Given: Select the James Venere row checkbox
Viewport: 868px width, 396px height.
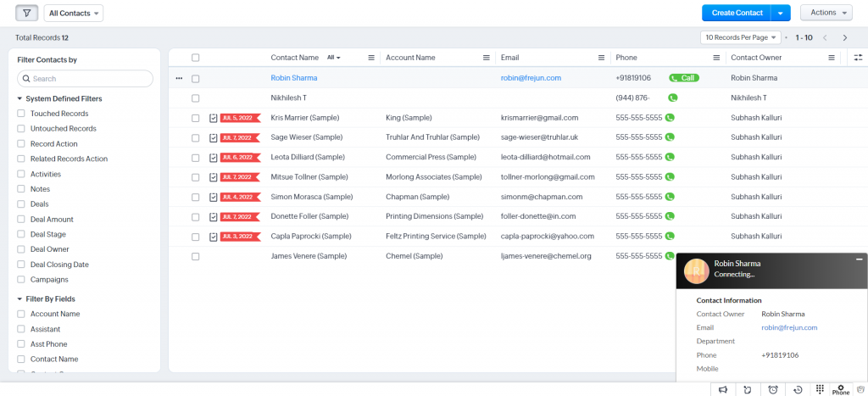Looking at the screenshot, I should tap(196, 256).
